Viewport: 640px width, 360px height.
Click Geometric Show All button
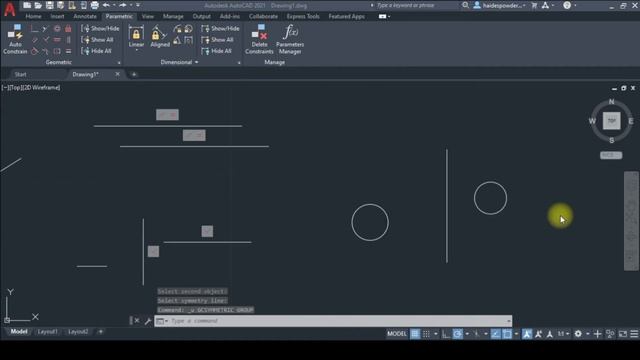[98, 40]
